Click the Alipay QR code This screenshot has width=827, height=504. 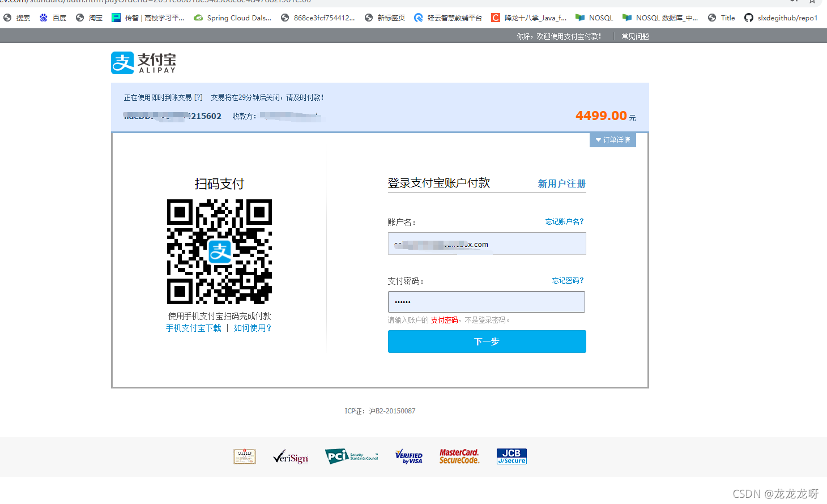coord(220,251)
